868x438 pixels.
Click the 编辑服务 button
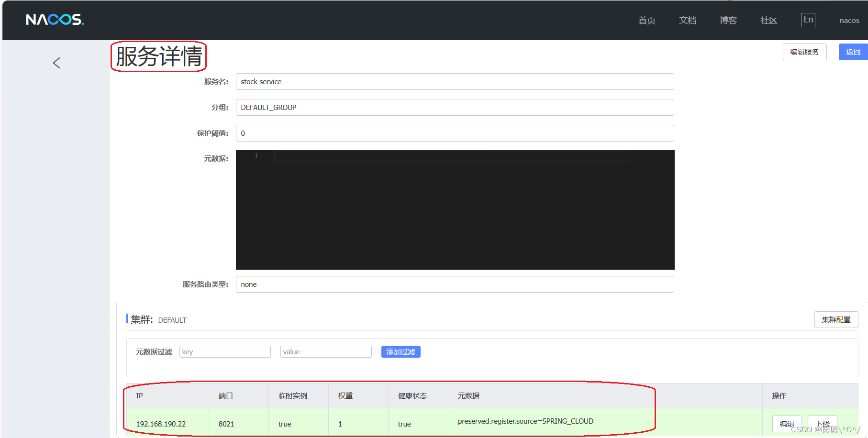point(805,52)
